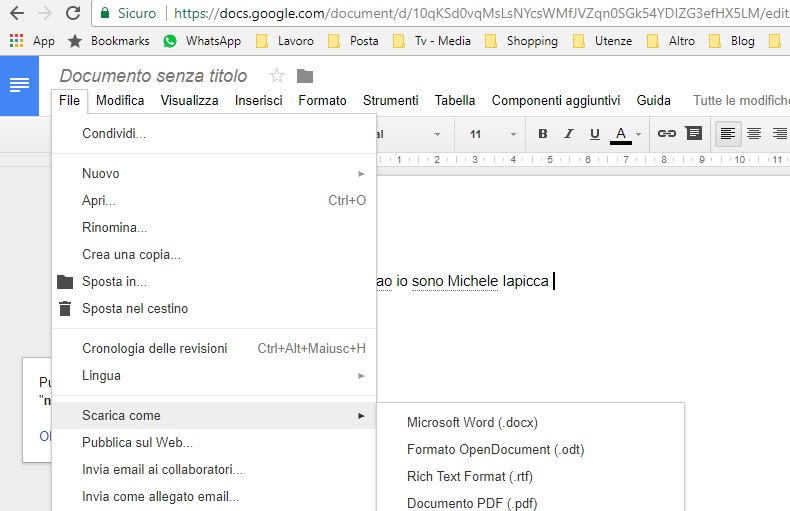This screenshot has height=511, width=790.
Task: Open the Altro bookmarks folder
Action: point(671,41)
